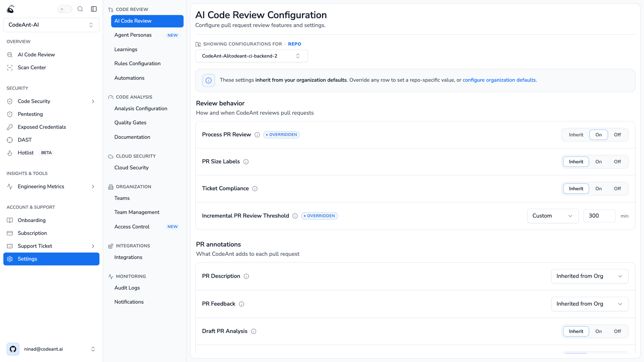The height and width of the screenshot is (362, 644).
Task: Open the repository selector dropdown
Action: tap(252, 56)
